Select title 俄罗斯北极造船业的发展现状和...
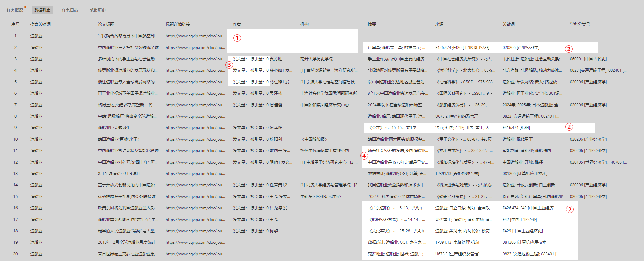Image resolution: width=644 pixels, height=261 pixels. point(128,70)
